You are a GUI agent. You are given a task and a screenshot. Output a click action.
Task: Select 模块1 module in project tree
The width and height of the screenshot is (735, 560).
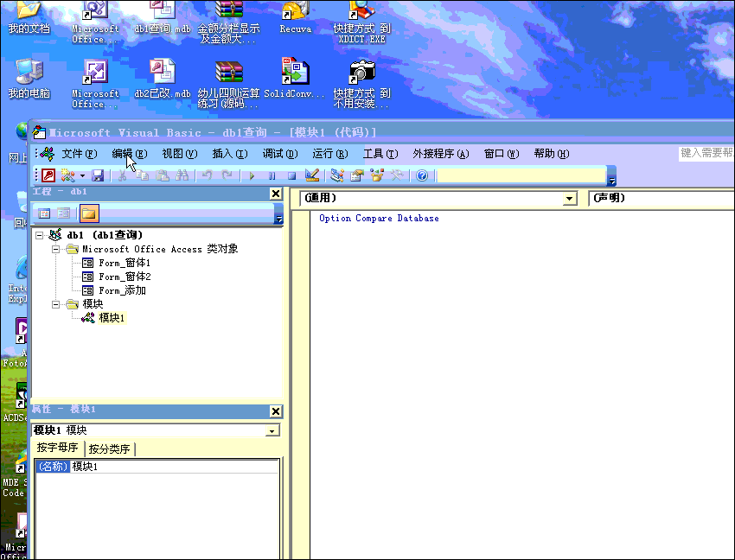coord(103,318)
